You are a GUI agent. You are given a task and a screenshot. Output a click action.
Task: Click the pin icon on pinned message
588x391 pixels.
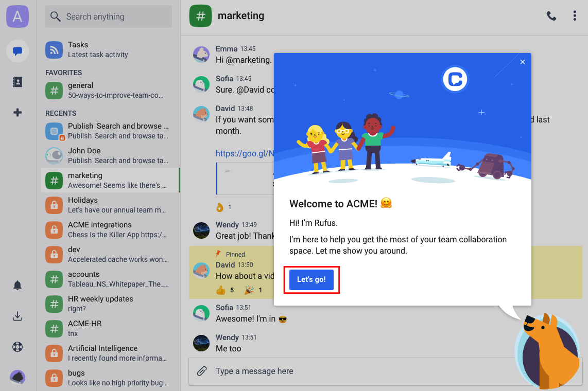click(218, 254)
